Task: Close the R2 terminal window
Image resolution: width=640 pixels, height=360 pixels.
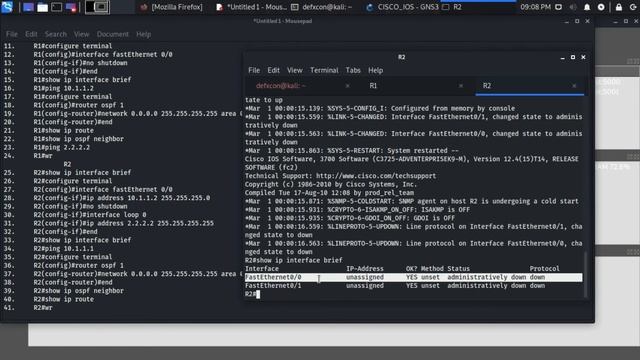Action: 583,58
